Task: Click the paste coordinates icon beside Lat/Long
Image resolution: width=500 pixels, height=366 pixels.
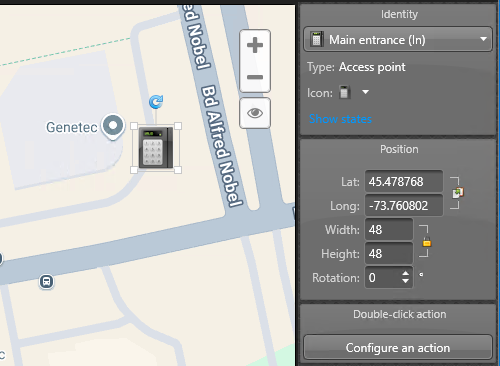Action: click(458, 193)
